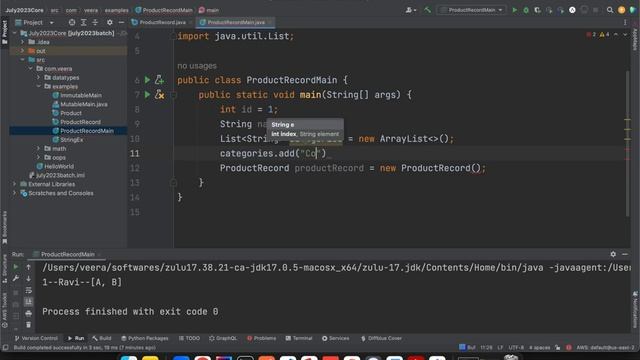Open Python Packages tool window
This screenshot has width=640, height=360.
(x=145, y=338)
